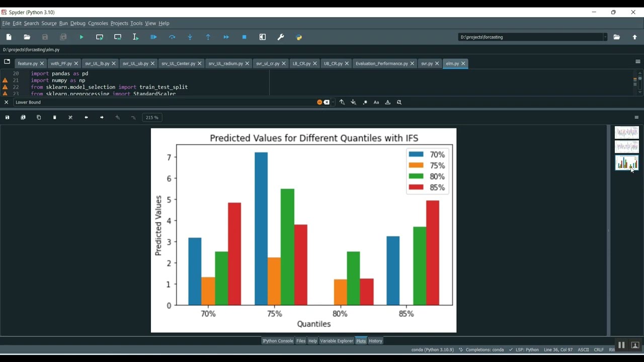Open the find and replace icon
Screen dimensions: 644x362
click(x=399, y=102)
